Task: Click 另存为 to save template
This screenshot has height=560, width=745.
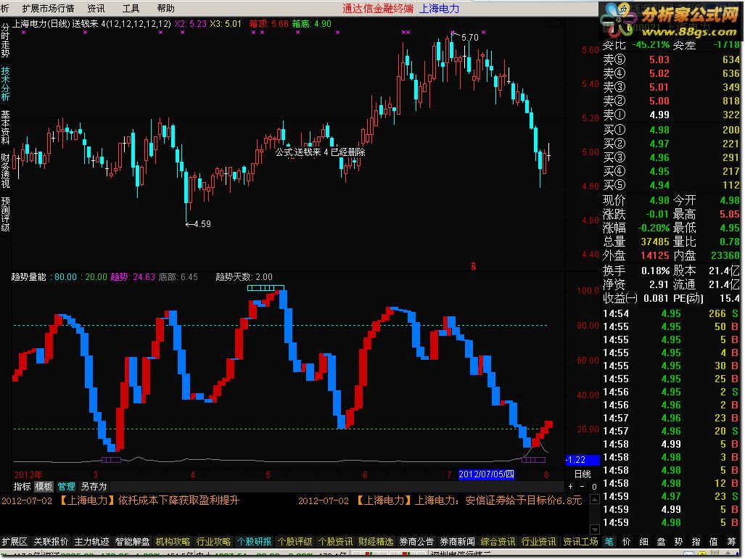Action: [x=94, y=487]
